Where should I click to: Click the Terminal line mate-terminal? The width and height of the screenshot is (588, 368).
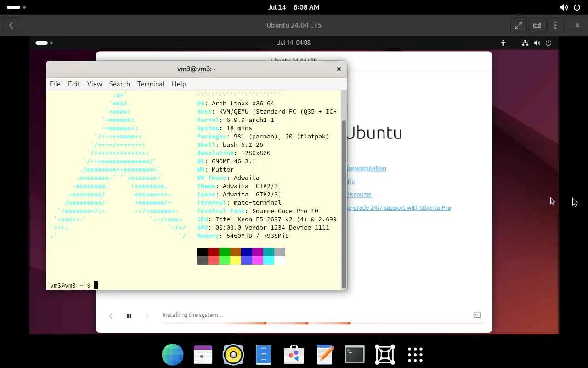tap(239, 203)
